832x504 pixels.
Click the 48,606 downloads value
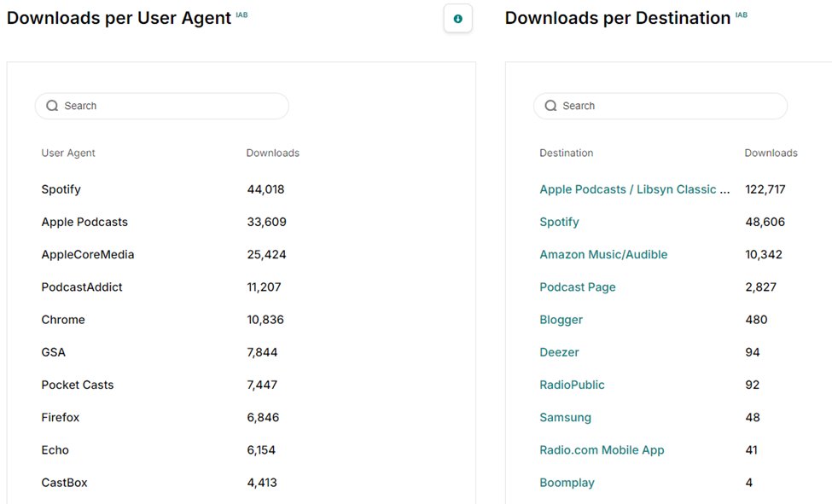tap(765, 222)
